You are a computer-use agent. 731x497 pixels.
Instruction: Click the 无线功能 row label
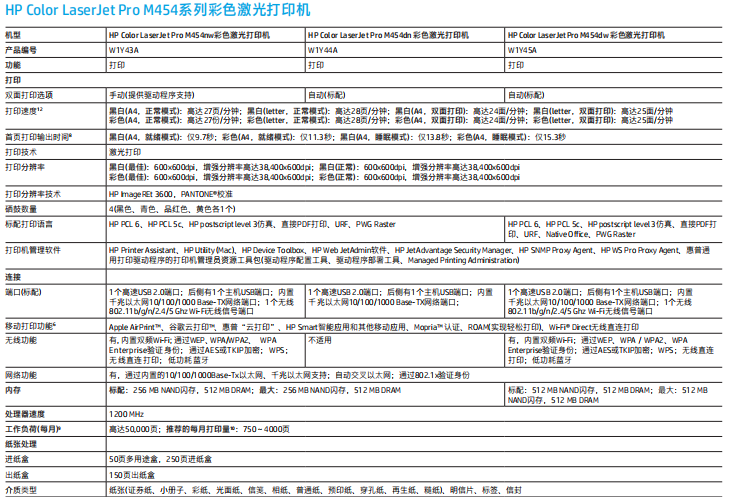pos(21,340)
